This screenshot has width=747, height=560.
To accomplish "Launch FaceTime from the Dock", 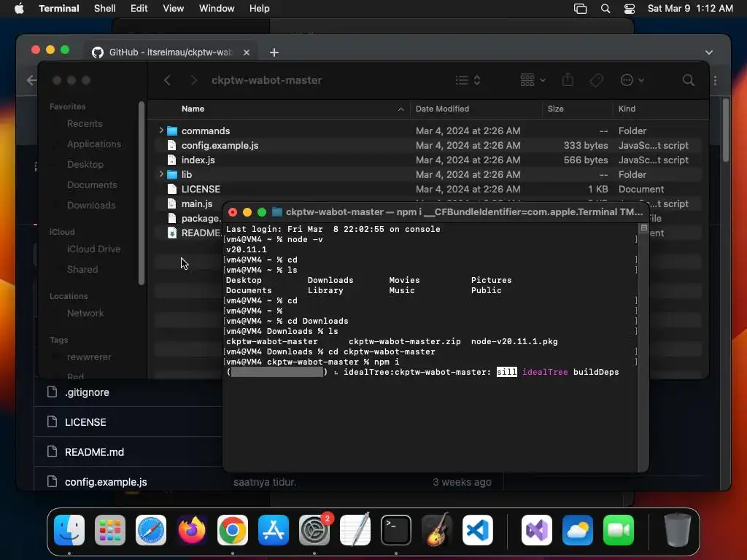I will coord(619,530).
